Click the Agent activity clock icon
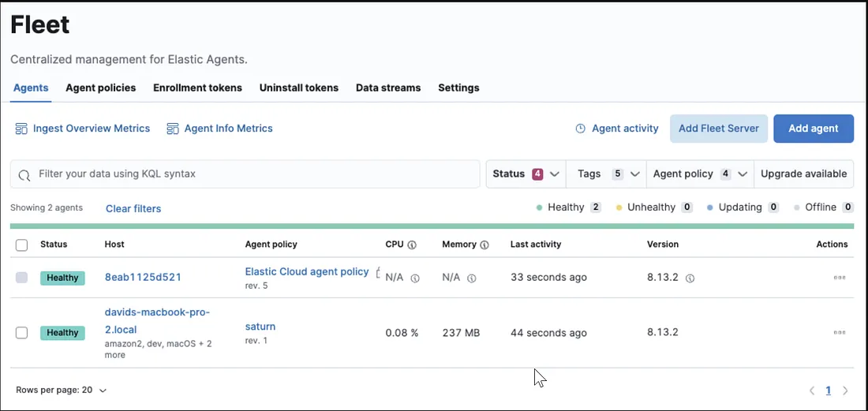868x411 pixels. (580, 129)
